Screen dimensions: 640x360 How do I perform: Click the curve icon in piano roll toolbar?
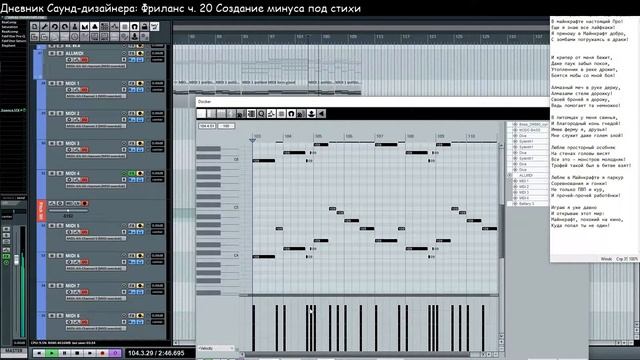(x=271, y=113)
